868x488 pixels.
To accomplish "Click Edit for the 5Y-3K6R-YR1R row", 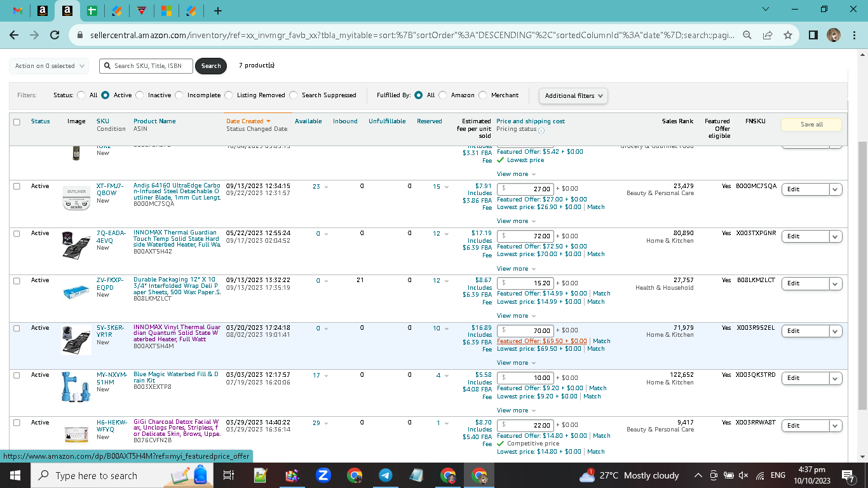I will pos(805,330).
